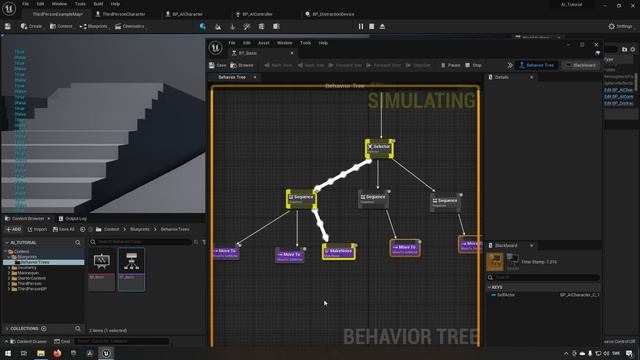Click the Unreal Engine taskbar icon
The image size is (640, 360).
pos(106,353)
